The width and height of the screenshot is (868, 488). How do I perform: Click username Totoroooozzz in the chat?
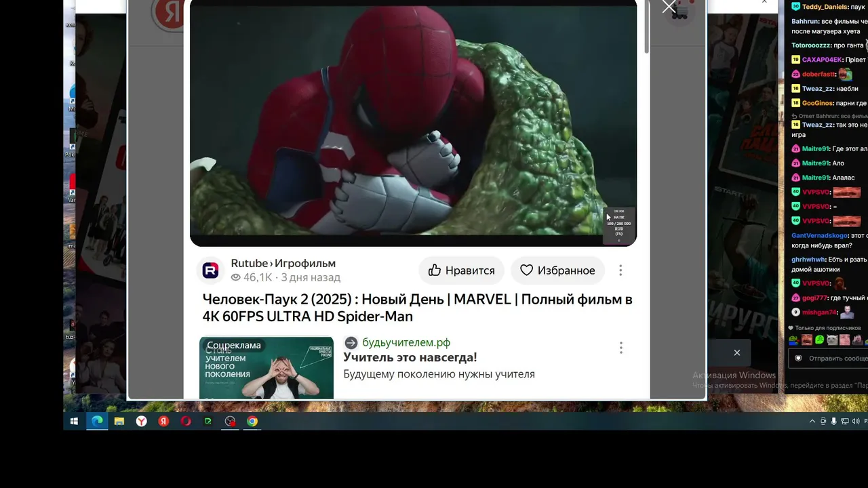click(x=811, y=45)
